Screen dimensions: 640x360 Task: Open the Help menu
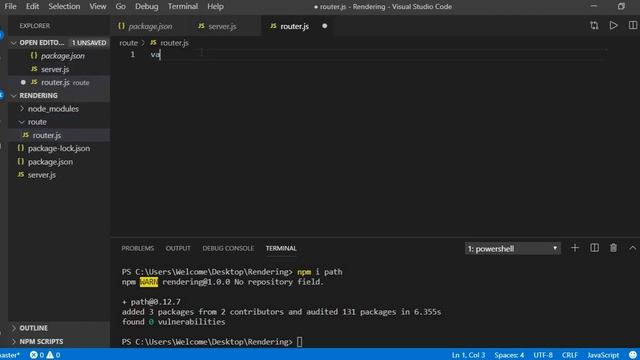point(215,7)
